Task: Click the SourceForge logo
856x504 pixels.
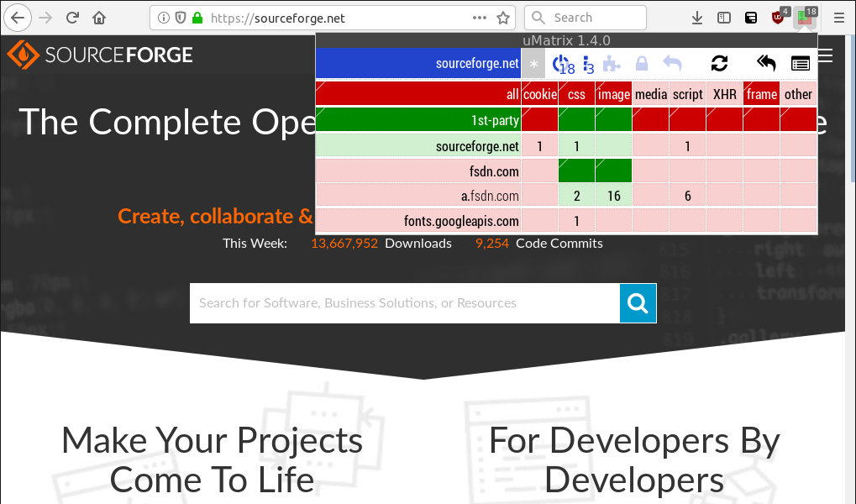Action: tap(100, 55)
